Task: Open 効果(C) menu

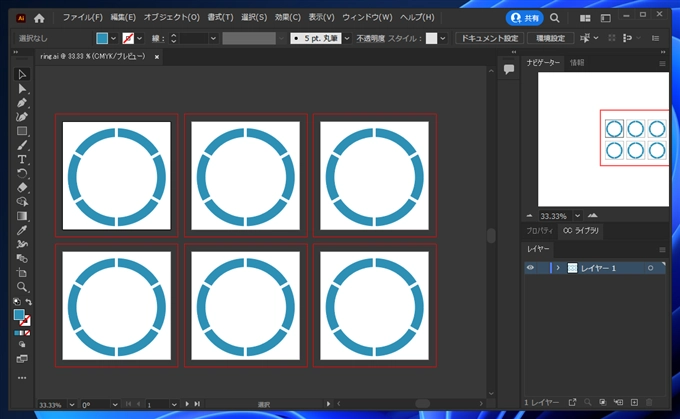Action: click(x=288, y=17)
